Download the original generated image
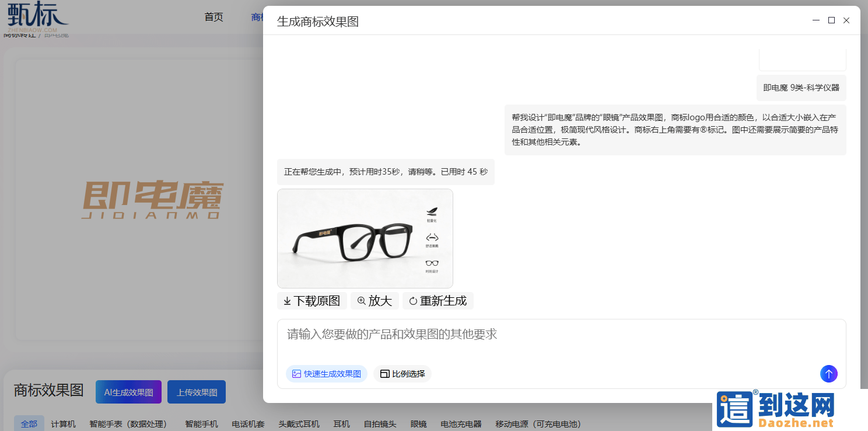 pyautogui.click(x=312, y=301)
